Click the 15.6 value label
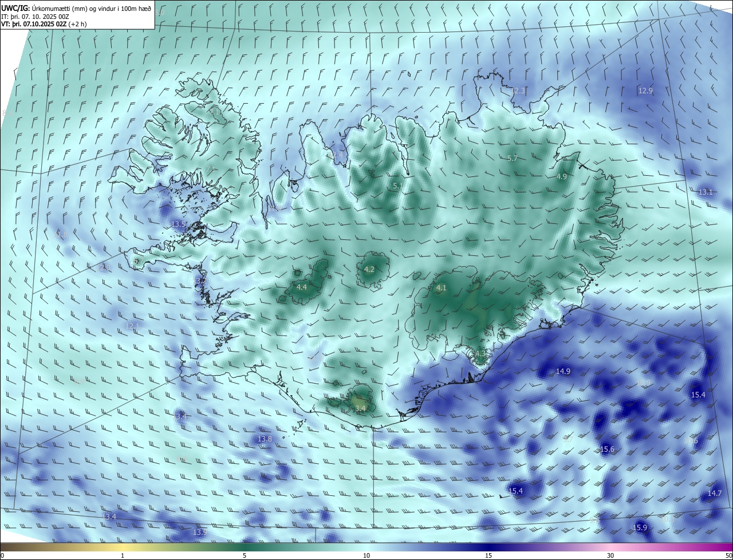 (607, 449)
